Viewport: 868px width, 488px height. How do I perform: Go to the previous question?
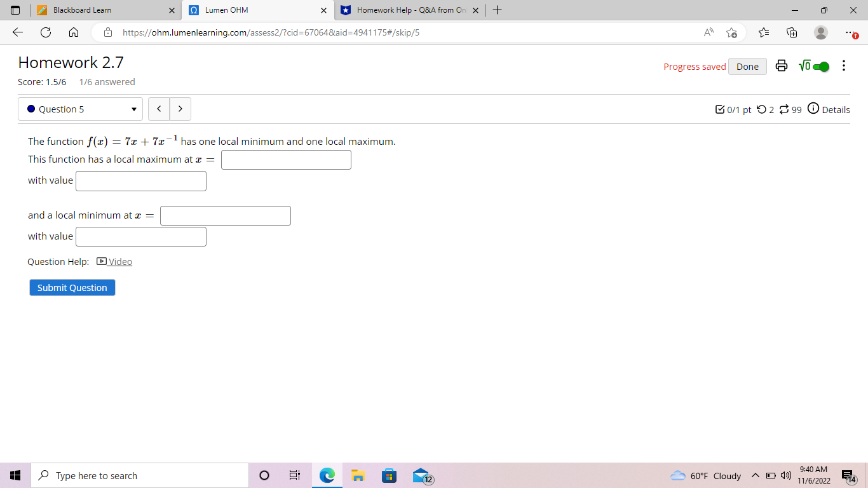159,109
